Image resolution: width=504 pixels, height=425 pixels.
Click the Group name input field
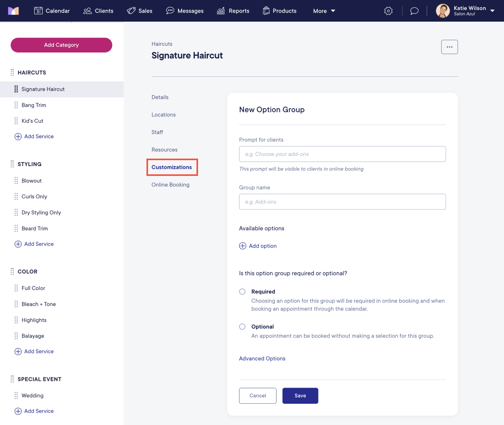click(x=342, y=201)
